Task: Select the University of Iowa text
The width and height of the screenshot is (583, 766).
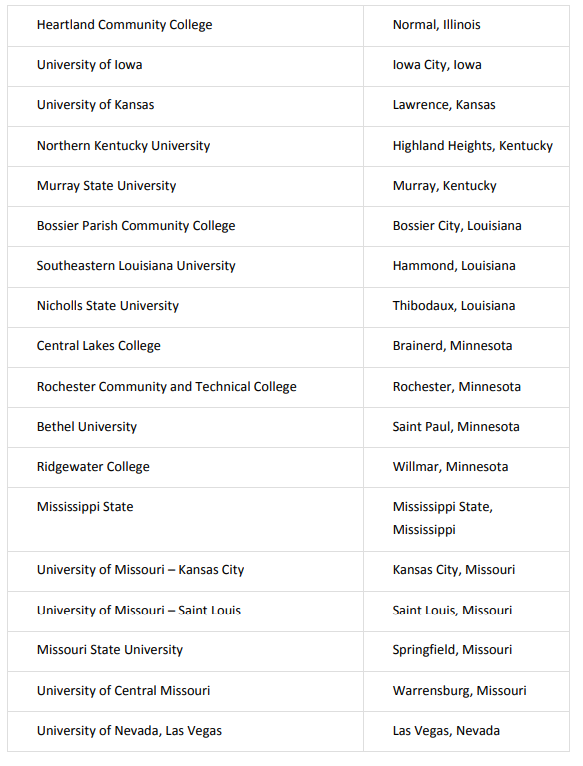Action: tap(89, 65)
